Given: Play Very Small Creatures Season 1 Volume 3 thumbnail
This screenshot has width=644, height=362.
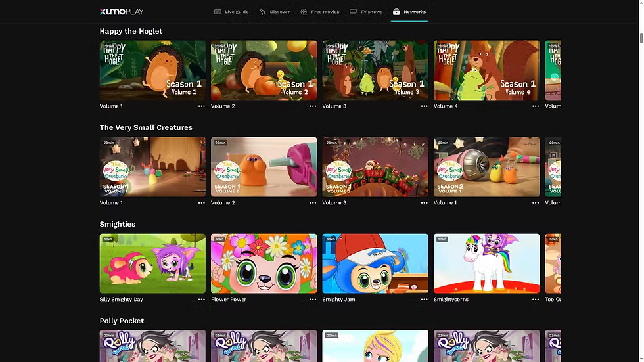Looking at the screenshot, I should [375, 167].
